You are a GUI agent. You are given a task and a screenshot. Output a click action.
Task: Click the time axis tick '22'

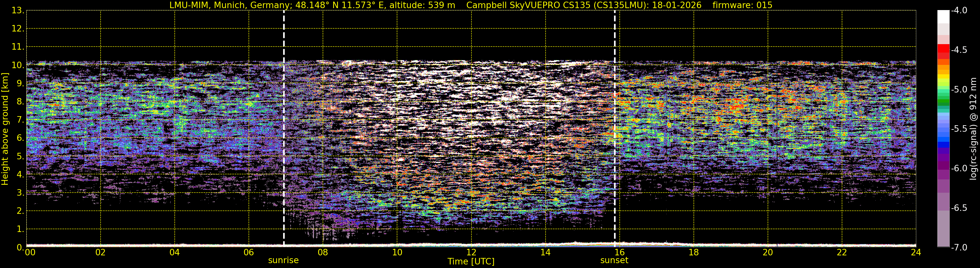pyautogui.click(x=842, y=252)
